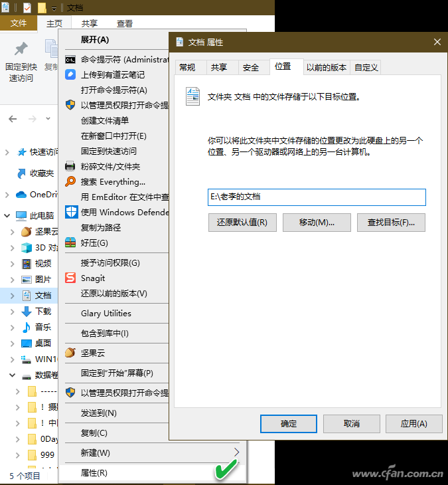The image size is (448, 485).
Task: Open the 以前的版本 tab
Action: pos(326,67)
